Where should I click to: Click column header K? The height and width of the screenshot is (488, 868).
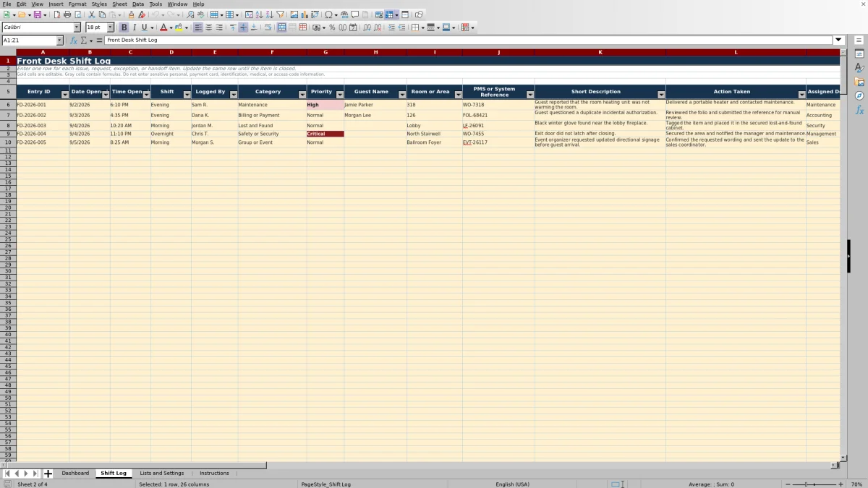click(x=600, y=53)
